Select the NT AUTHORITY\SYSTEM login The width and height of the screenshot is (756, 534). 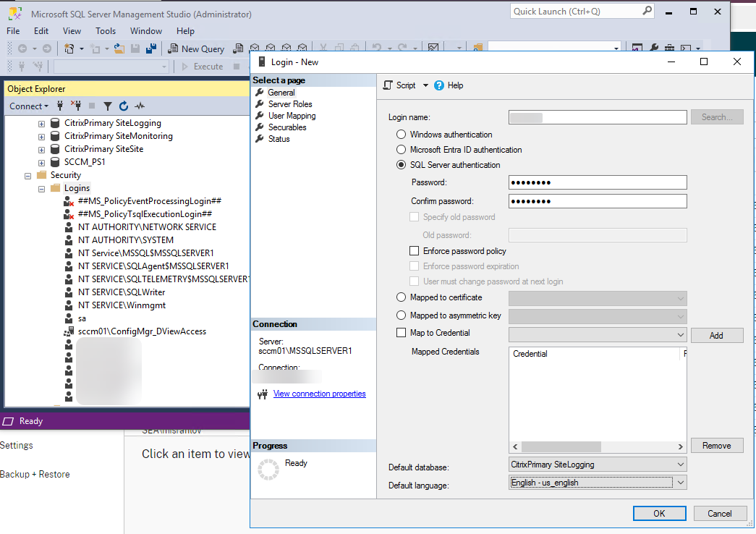pos(125,240)
